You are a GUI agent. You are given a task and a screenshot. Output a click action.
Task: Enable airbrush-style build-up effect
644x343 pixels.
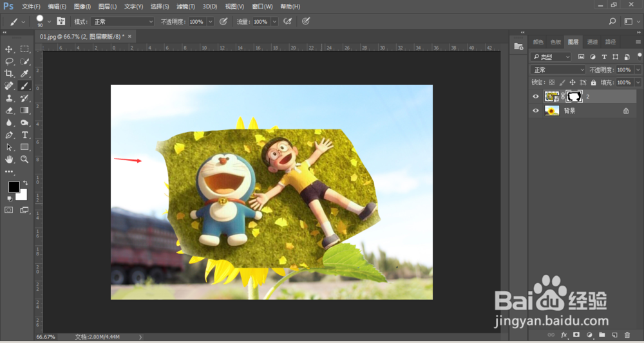287,21
